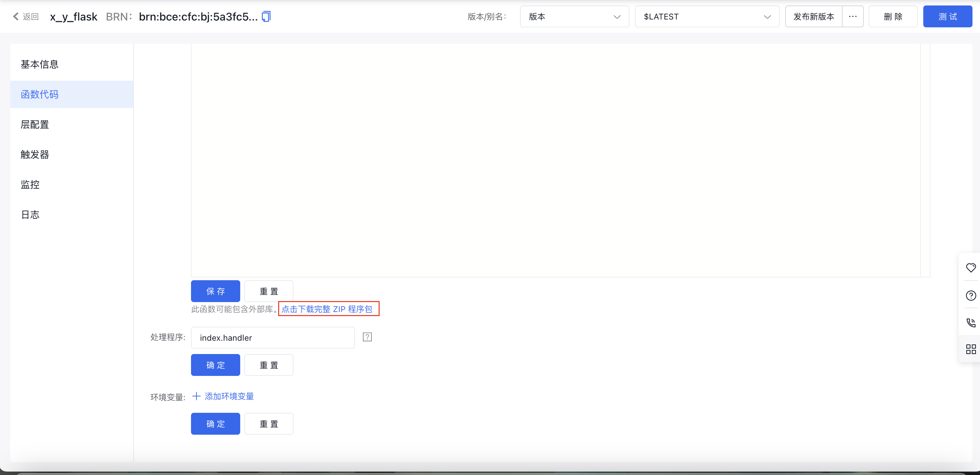Select the 函数代码 tab

tap(72, 94)
